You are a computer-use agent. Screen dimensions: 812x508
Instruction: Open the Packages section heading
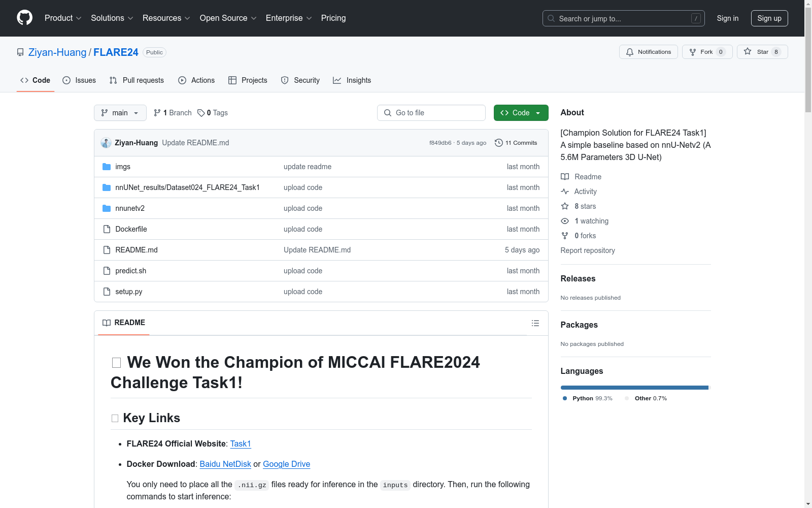coord(579,325)
